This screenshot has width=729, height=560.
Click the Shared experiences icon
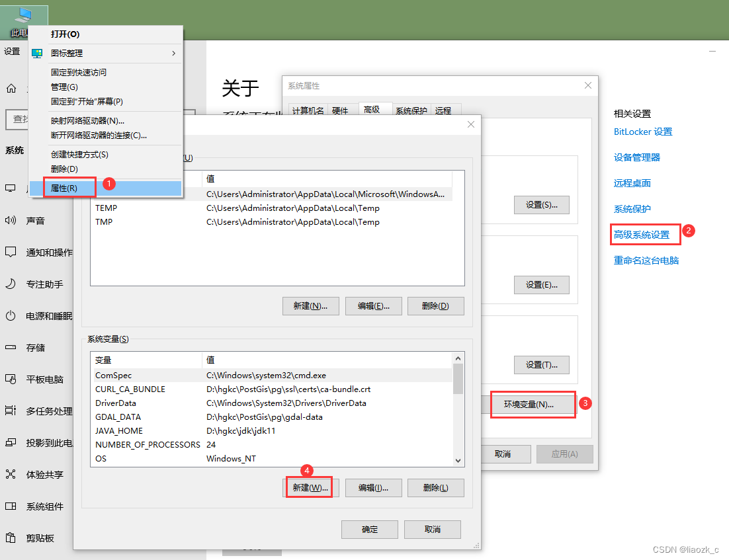point(10,474)
